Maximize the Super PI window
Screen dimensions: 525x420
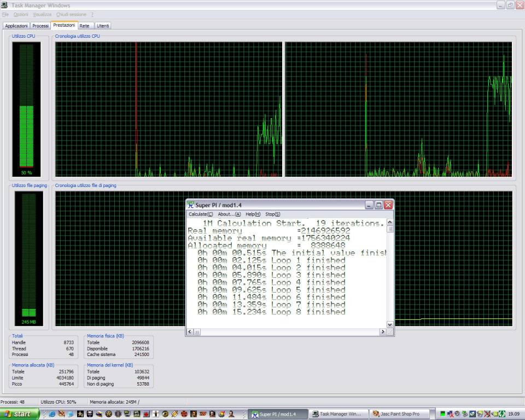coord(378,205)
